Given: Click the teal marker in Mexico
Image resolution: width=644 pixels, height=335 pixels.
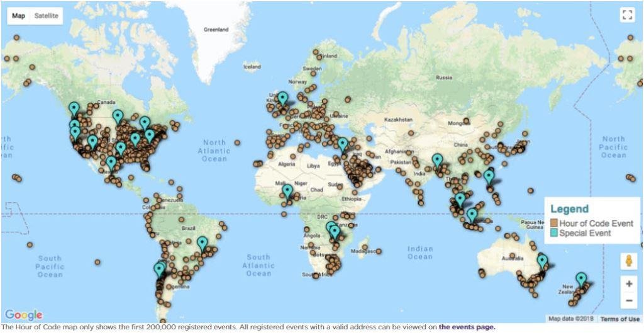Looking at the screenshot, I should point(111,162).
